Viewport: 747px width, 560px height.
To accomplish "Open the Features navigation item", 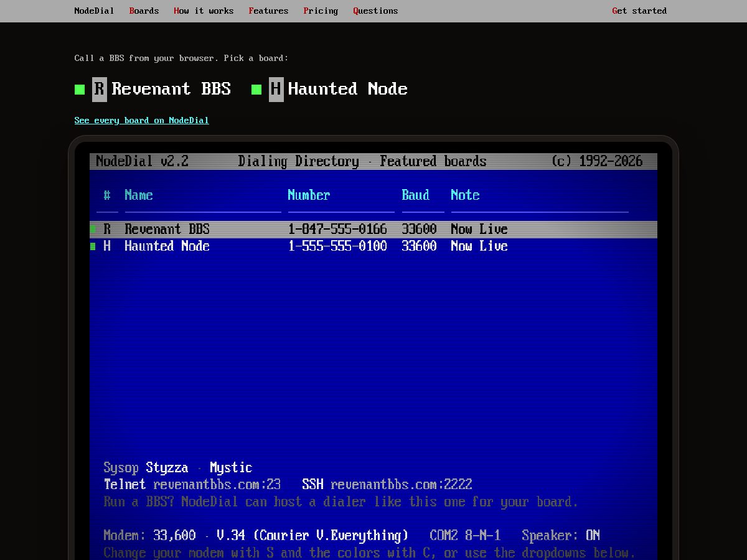I will [x=268, y=11].
